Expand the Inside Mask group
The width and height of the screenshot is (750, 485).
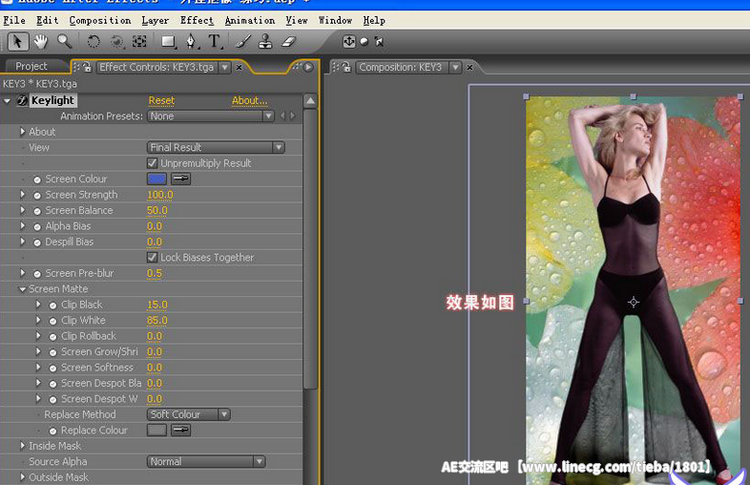tap(22, 446)
